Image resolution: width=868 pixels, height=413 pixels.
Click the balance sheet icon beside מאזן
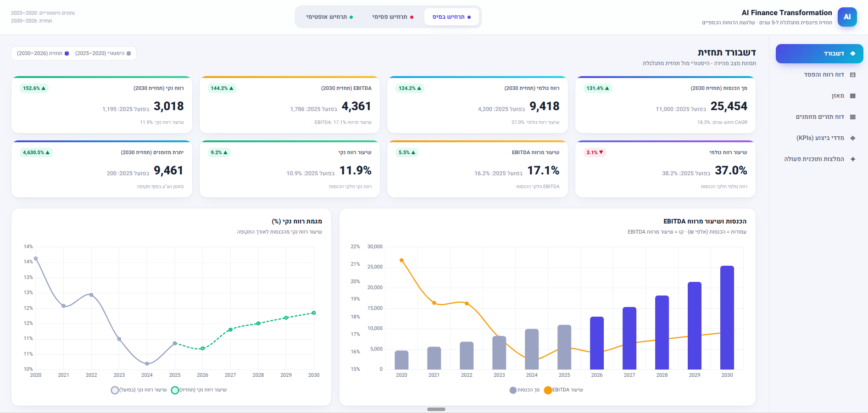(x=852, y=96)
